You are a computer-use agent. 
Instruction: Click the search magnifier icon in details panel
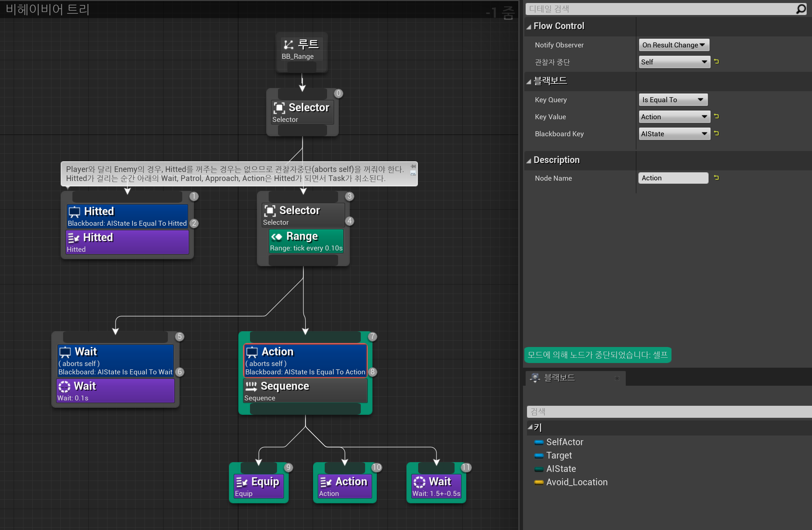point(801,9)
